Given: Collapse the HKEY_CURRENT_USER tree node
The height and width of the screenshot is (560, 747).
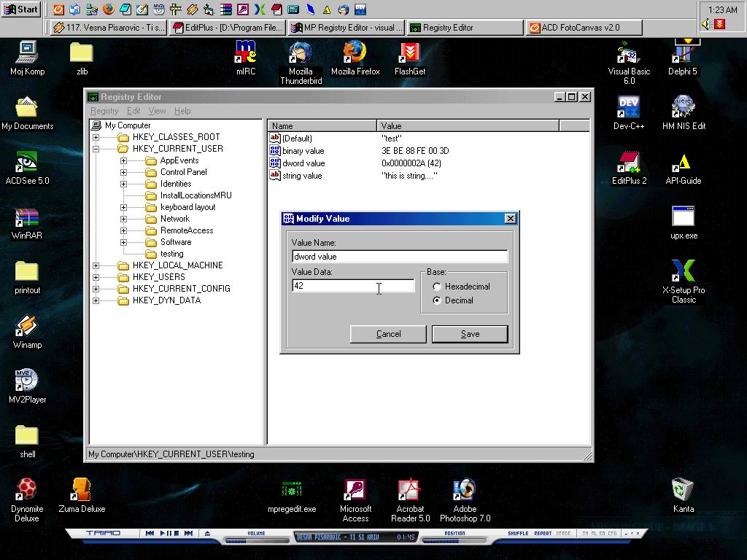Looking at the screenshot, I should coord(96,149).
